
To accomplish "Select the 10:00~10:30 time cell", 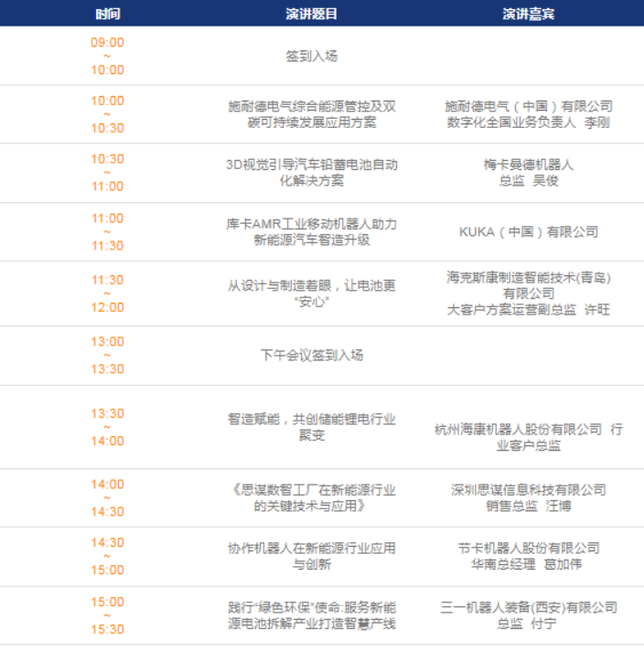I will 108,114.
